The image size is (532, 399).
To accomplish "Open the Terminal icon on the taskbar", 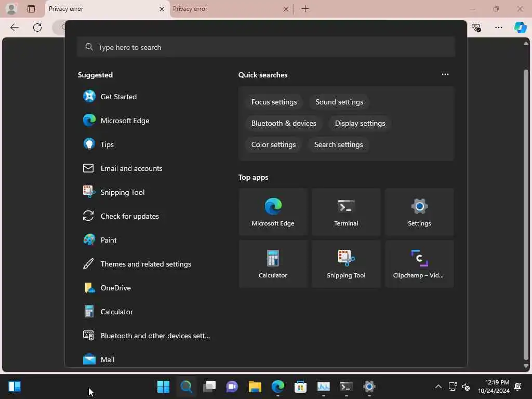I will (346, 387).
